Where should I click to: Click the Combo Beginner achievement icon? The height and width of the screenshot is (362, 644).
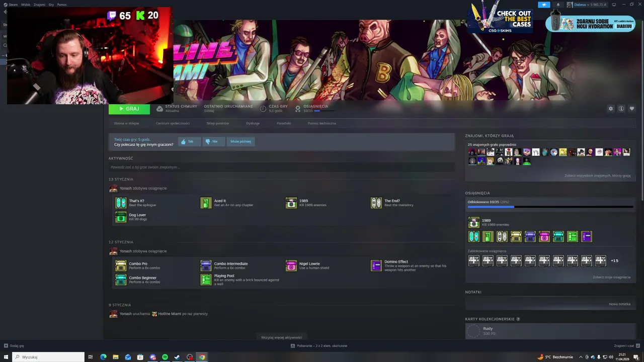click(121, 280)
